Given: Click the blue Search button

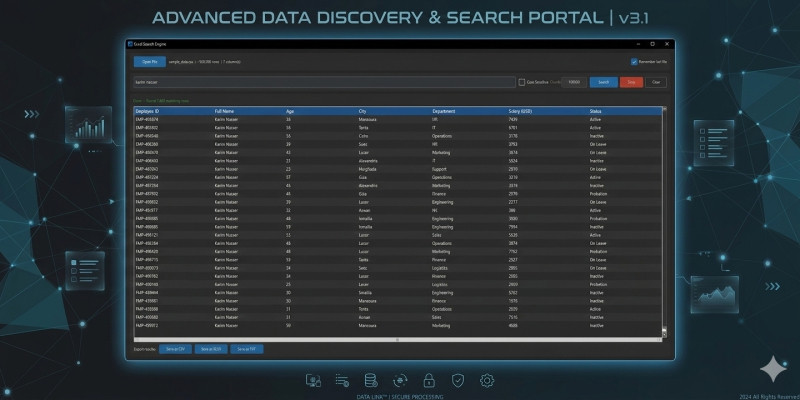Looking at the screenshot, I should (603, 82).
